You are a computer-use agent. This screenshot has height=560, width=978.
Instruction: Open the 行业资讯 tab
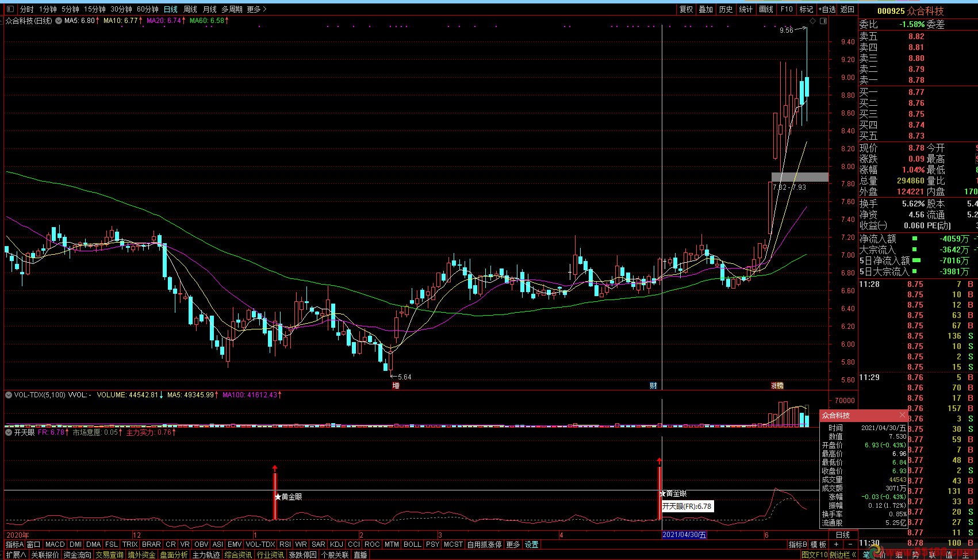coord(270,555)
